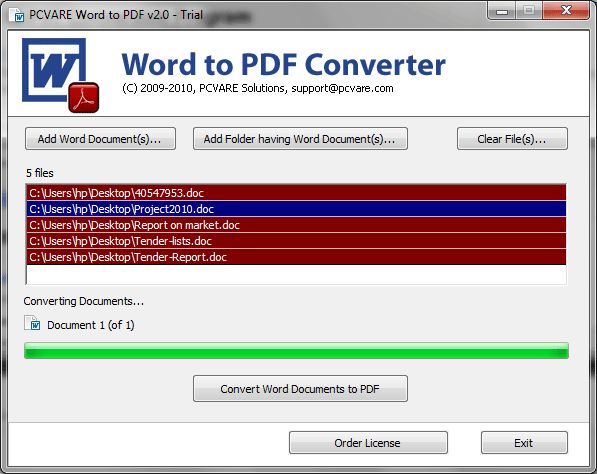This screenshot has width=597, height=474.
Task: Click the title bar application icon
Action: 17,15
